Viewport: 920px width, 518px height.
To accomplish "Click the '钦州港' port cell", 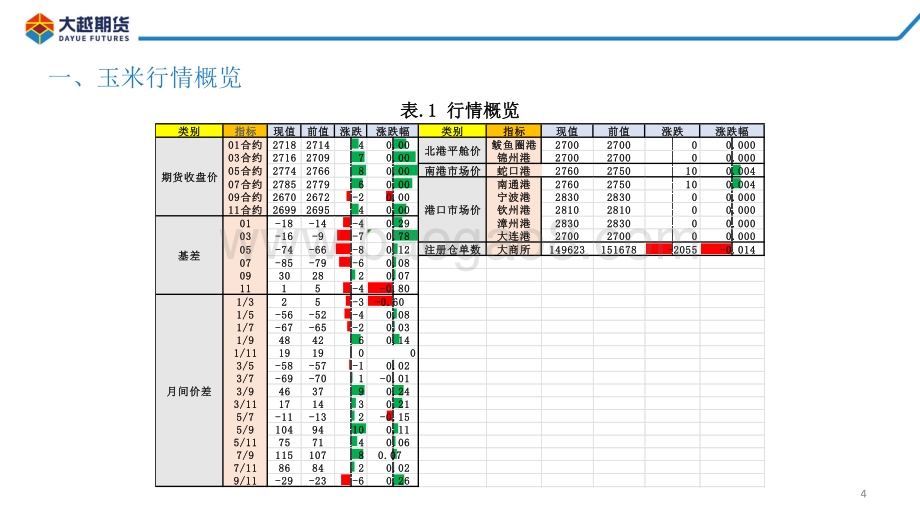I will point(514,210).
